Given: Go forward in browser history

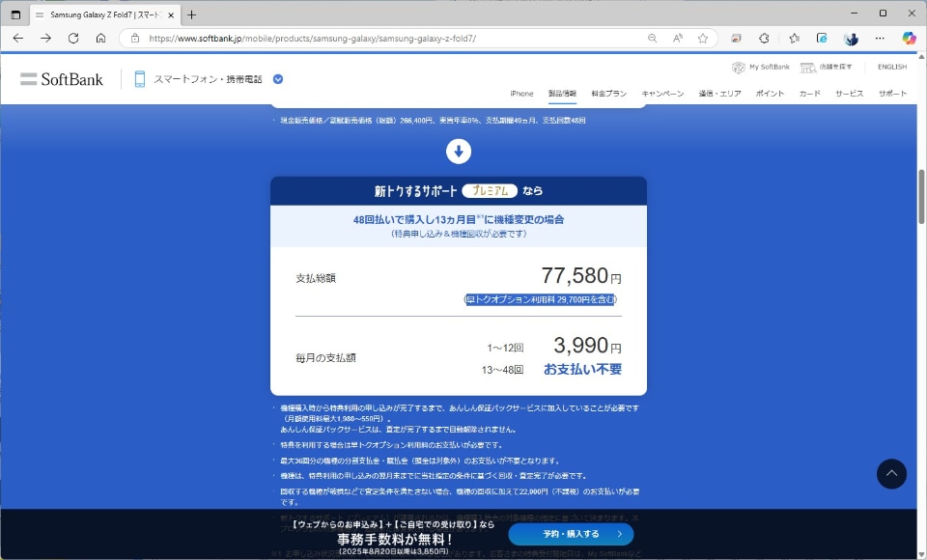Looking at the screenshot, I should pos(45,39).
